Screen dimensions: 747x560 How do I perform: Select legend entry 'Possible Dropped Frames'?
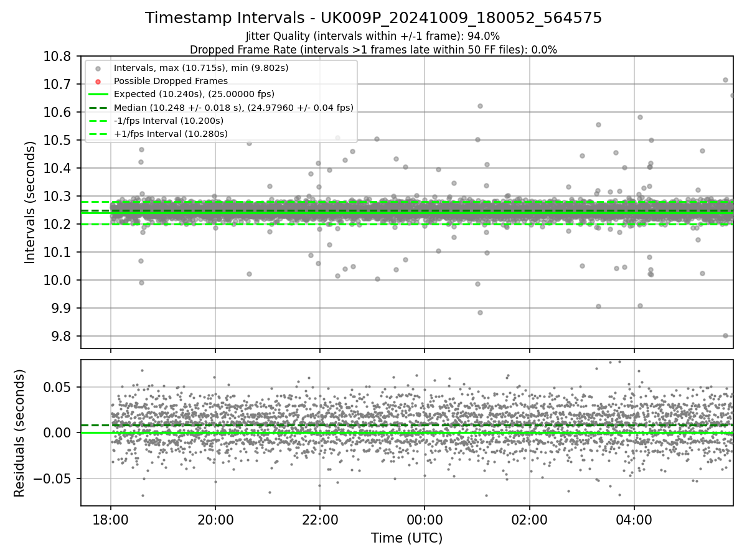[171, 81]
